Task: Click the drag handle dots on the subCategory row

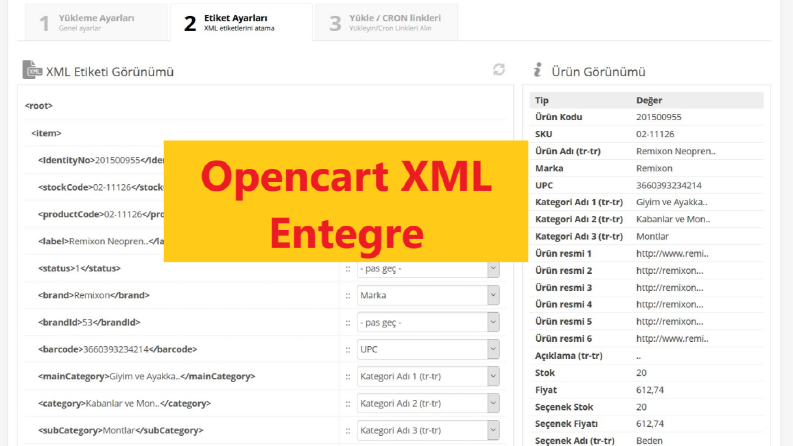Action: [x=347, y=431]
